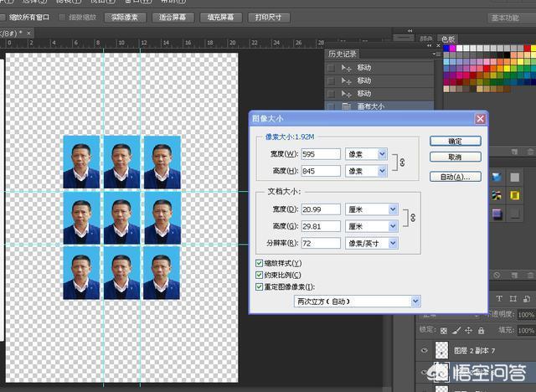Click the layer opacity 100% field
This screenshot has width=536, height=392.
tap(526, 314)
